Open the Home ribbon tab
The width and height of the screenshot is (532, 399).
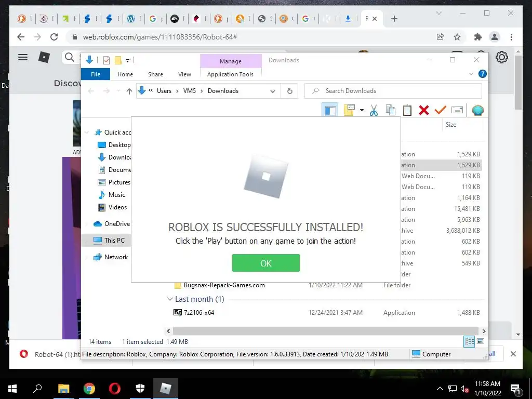coord(125,74)
